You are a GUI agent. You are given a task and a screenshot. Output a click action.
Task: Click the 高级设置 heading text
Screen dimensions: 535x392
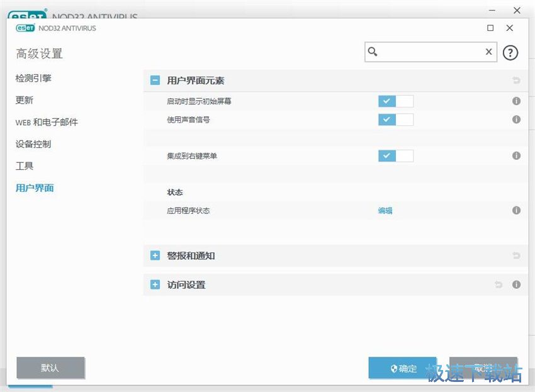pyautogui.click(x=39, y=53)
